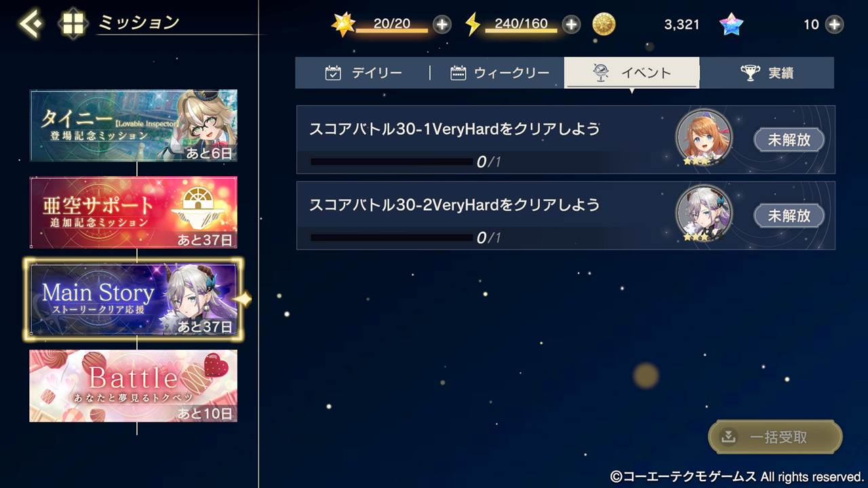Tap the sun-shaped stamina icon
This screenshot has height=488, width=868.
[x=343, y=25]
